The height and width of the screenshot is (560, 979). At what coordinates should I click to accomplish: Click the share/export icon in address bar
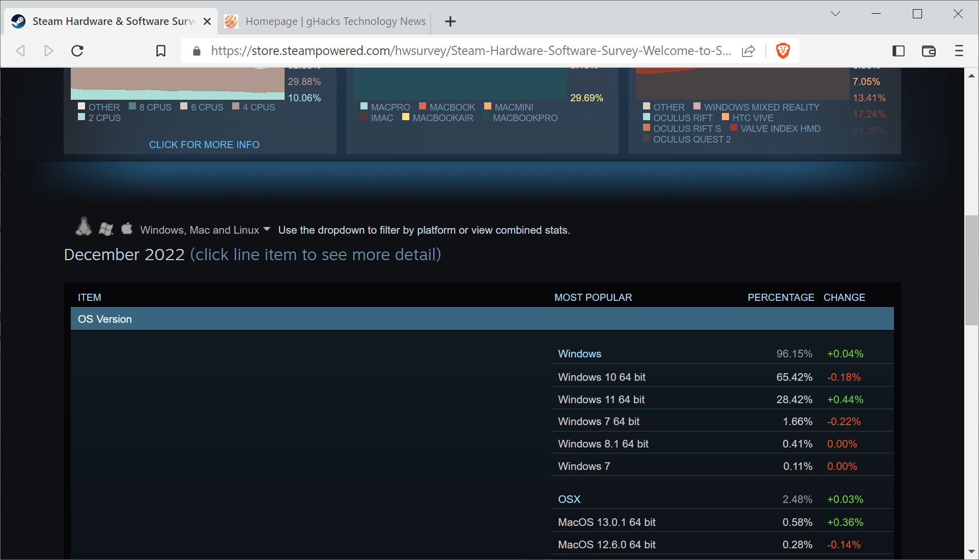750,51
